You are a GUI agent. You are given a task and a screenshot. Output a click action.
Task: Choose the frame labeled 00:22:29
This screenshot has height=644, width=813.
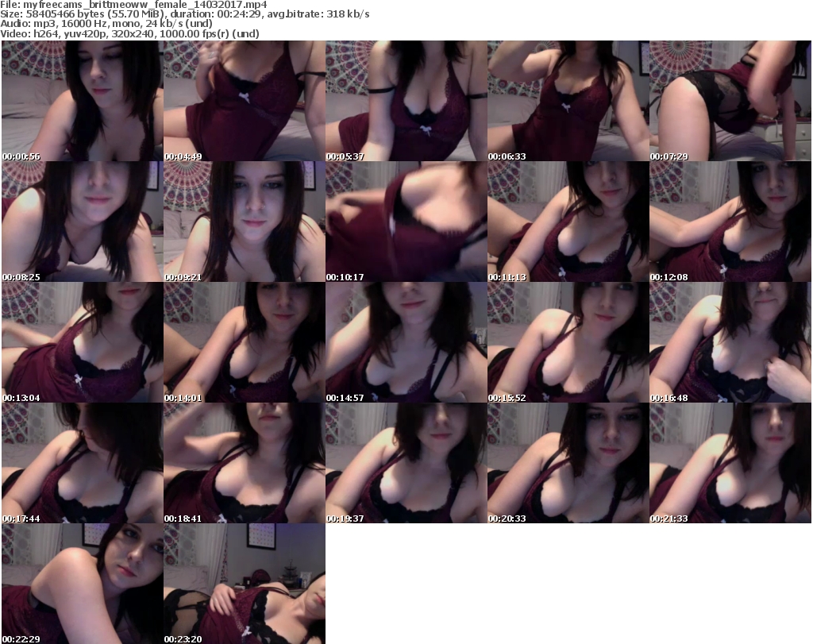pyautogui.click(x=83, y=584)
